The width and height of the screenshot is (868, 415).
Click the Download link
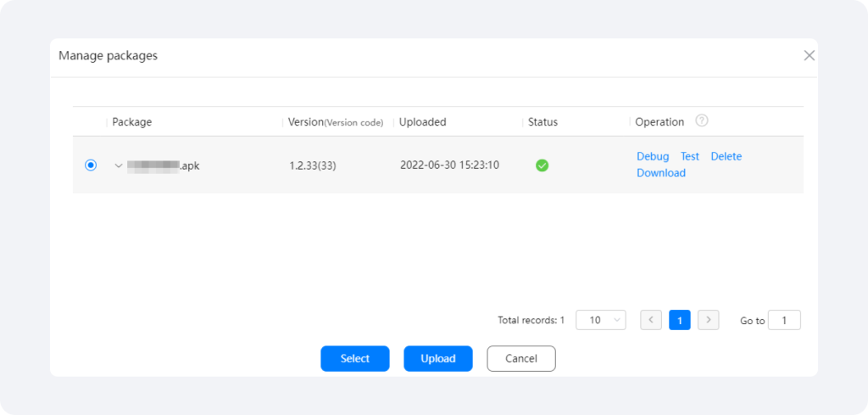point(661,173)
